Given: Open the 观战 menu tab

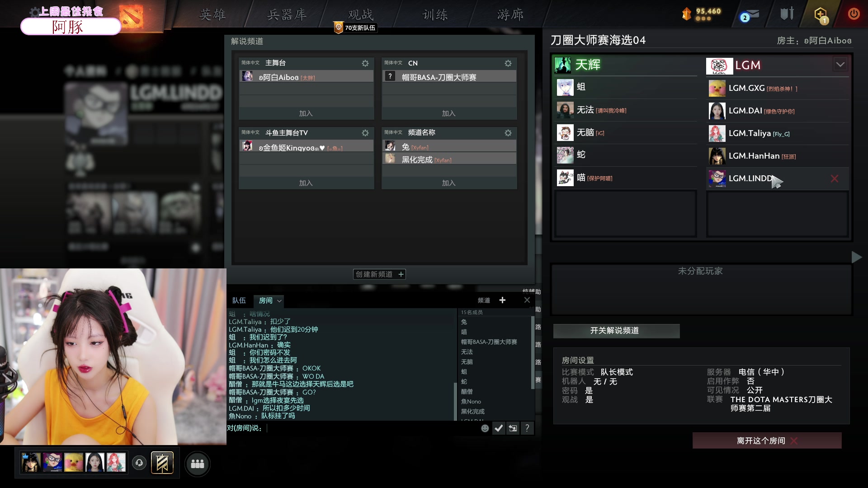Looking at the screenshot, I should [x=361, y=15].
